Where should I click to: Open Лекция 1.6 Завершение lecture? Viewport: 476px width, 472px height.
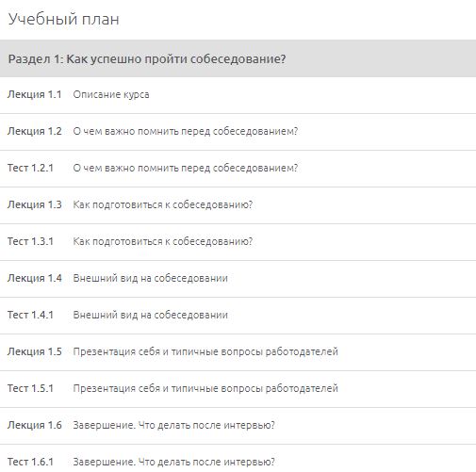(238, 426)
